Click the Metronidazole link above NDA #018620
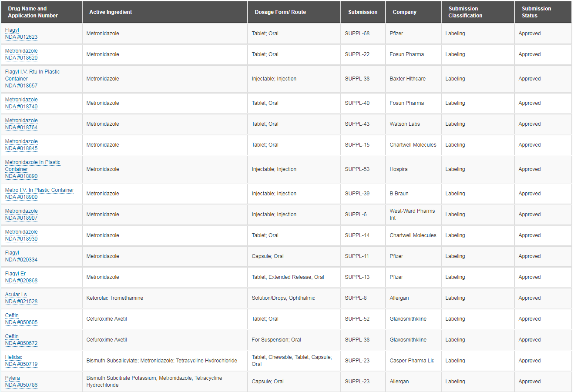 pos(21,51)
